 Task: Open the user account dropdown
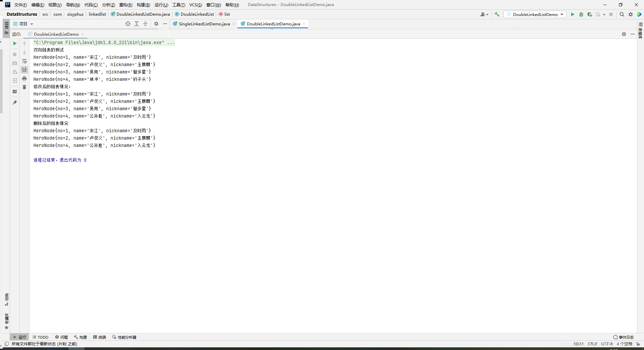[484, 14]
